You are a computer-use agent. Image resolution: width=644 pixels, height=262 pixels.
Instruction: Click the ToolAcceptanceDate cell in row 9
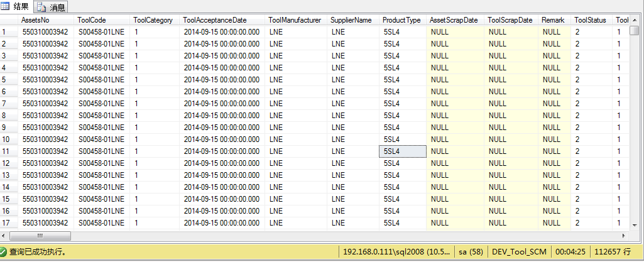pos(222,128)
